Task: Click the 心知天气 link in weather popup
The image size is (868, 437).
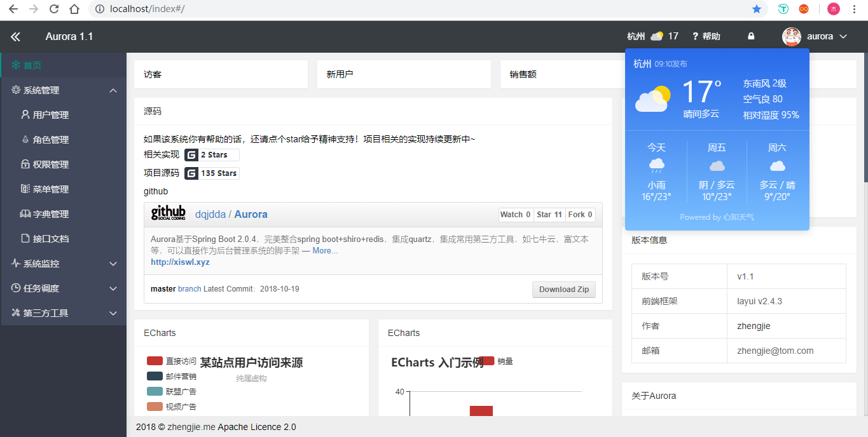Action: pos(738,217)
